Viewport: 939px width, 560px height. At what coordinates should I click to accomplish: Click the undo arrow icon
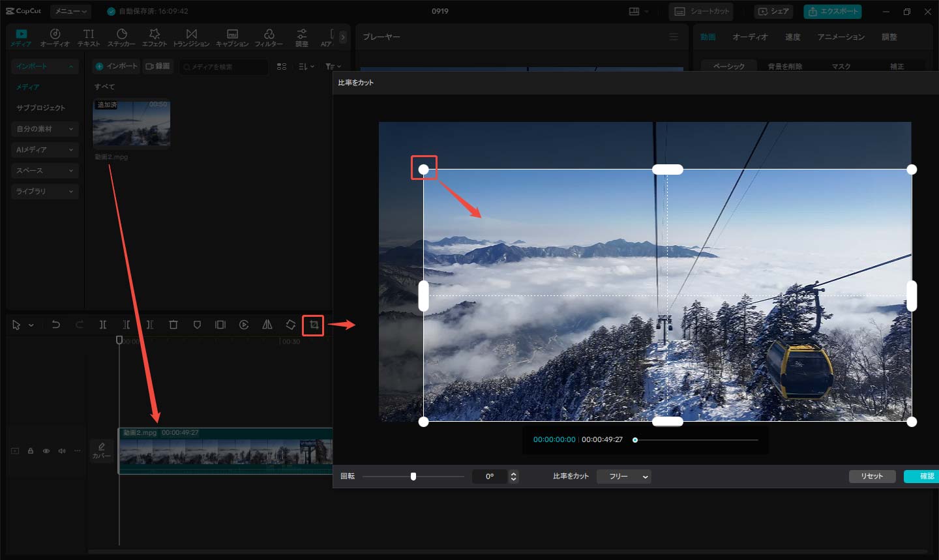point(56,325)
